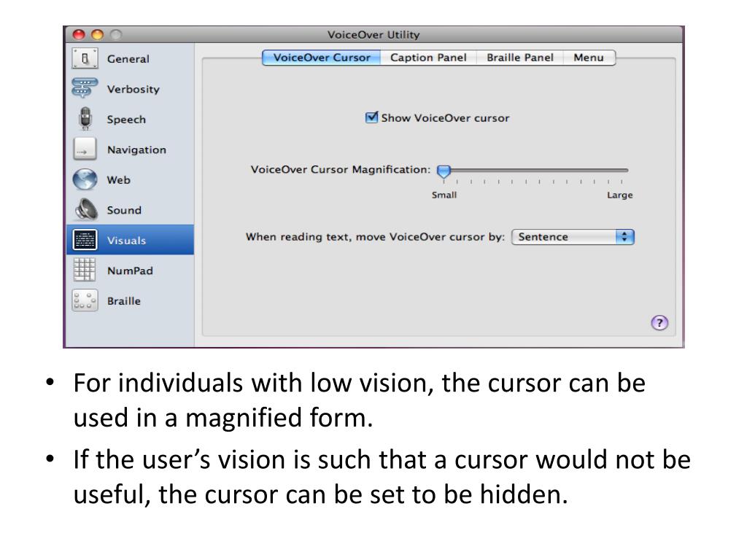Click the Visuals screen icon
The height and width of the screenshot is (560, 747).
pos(85,240)
